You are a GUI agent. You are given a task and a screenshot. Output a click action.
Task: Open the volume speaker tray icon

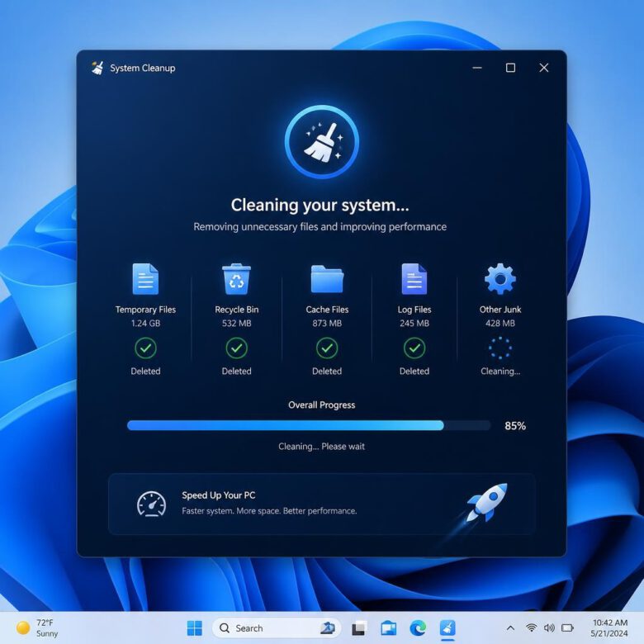click(549, 627)
